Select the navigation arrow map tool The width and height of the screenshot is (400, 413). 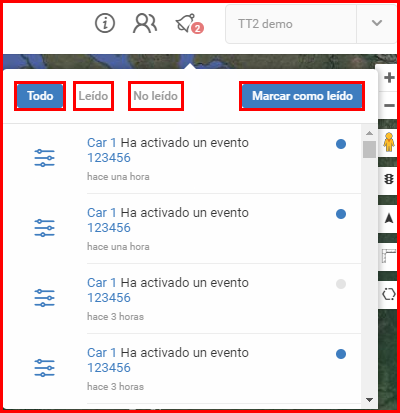(x=389, y=218)
